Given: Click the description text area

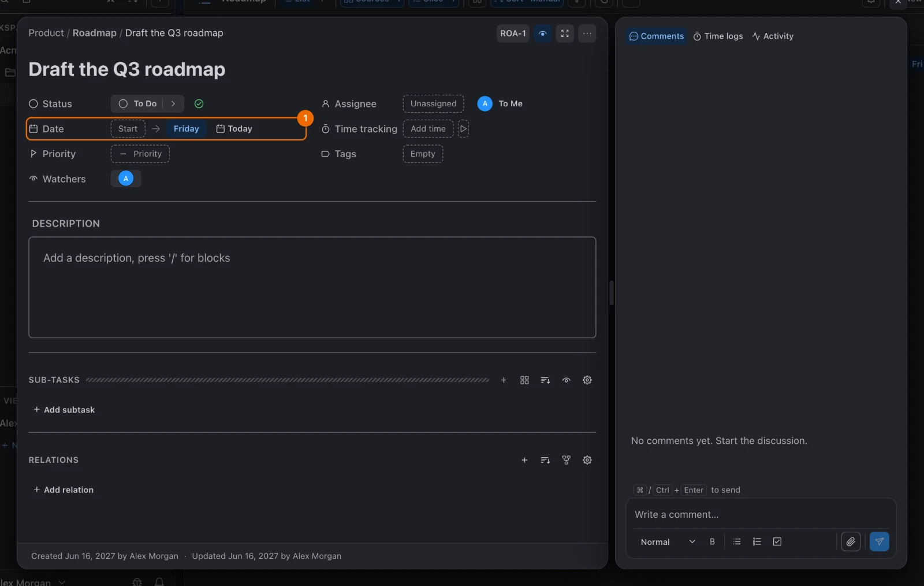Looking at the screenshot, I should click(312, 287).
